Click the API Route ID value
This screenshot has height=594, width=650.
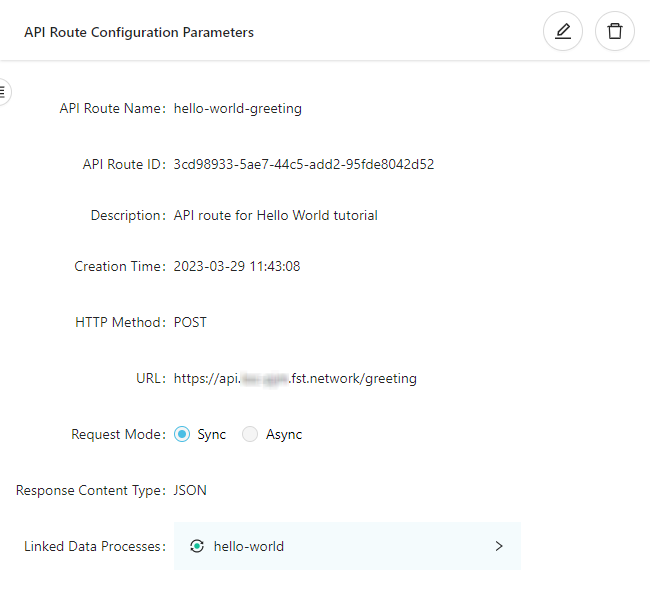click(303, 164)
